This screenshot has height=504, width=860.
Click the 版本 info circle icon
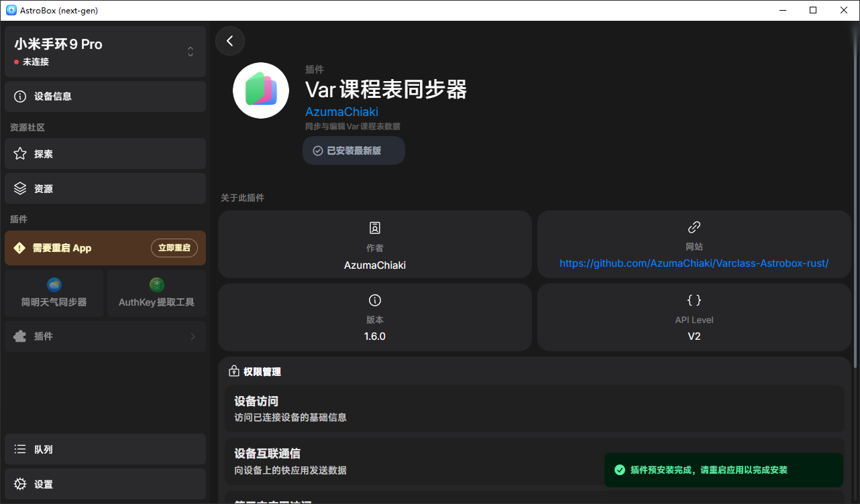pos(375,300)
